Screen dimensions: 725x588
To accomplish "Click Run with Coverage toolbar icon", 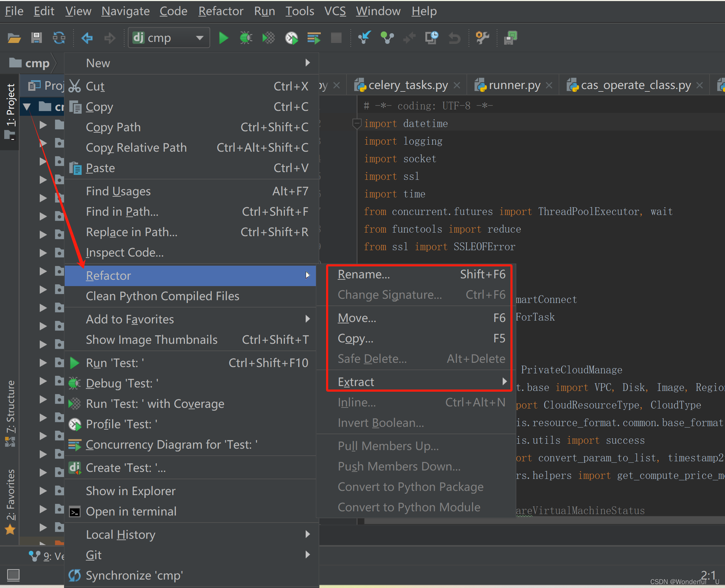I will click(269, 38).
